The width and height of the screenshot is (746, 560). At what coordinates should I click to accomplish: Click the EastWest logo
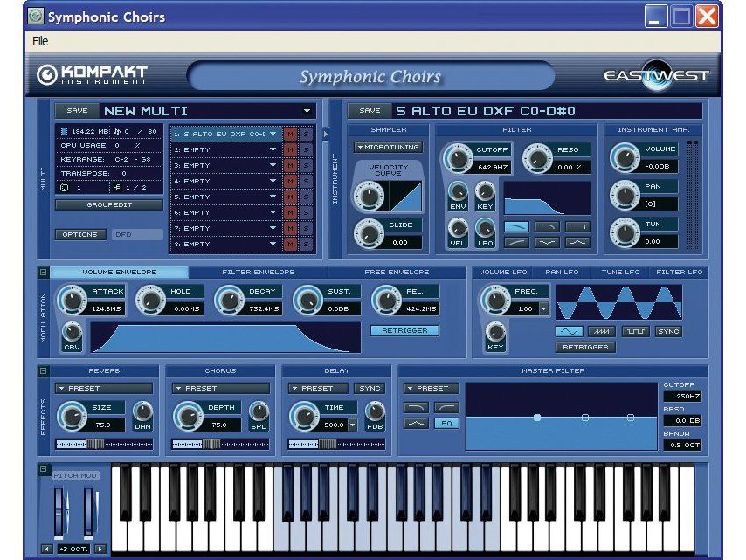point(657,75)
